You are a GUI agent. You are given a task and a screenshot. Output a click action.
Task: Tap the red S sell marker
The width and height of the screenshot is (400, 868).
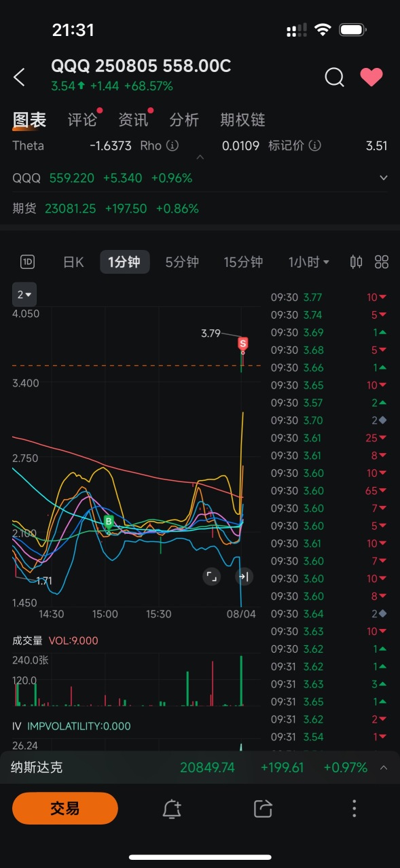[x=242, y=344]
